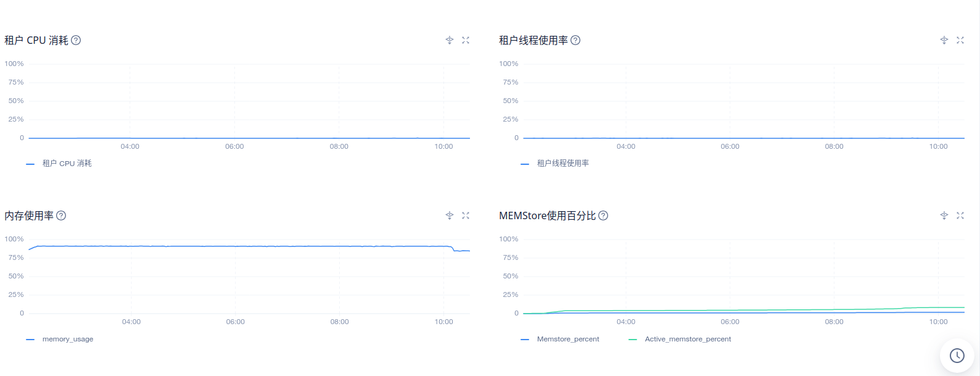Screen dimensions: 980x376
Task: Click the green Active_memstore_percent line in chart
Action: click(740, 310)
